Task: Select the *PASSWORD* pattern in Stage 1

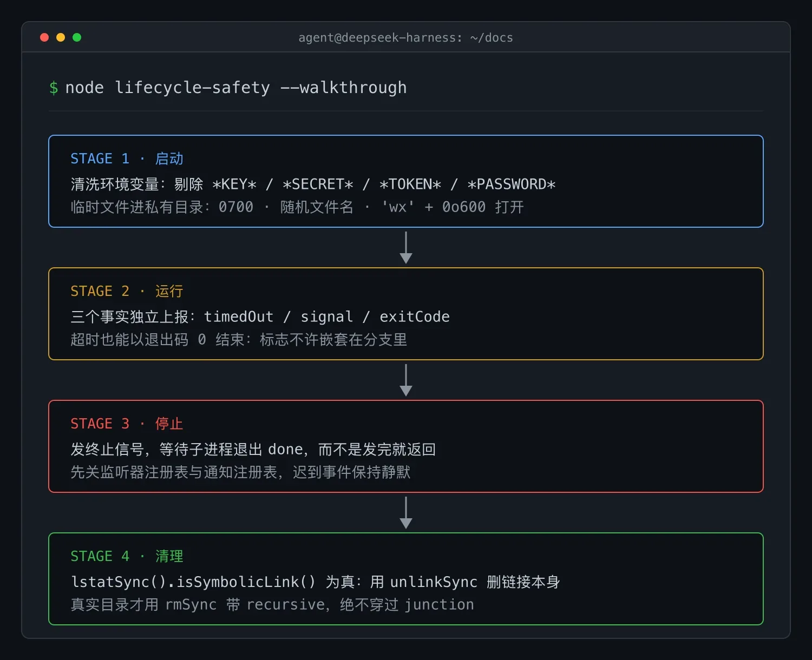Action: 512,184
